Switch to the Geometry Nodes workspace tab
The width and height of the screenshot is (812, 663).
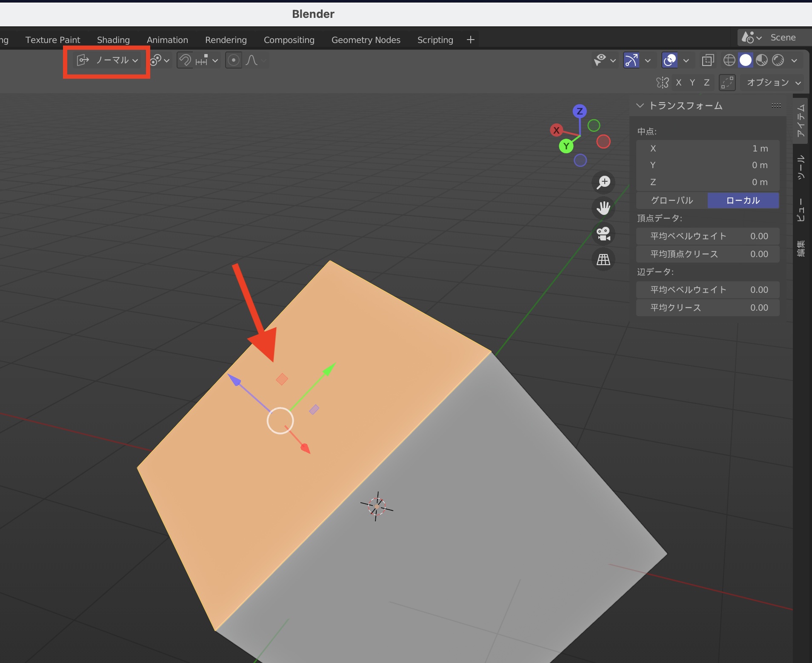point(366,40)
